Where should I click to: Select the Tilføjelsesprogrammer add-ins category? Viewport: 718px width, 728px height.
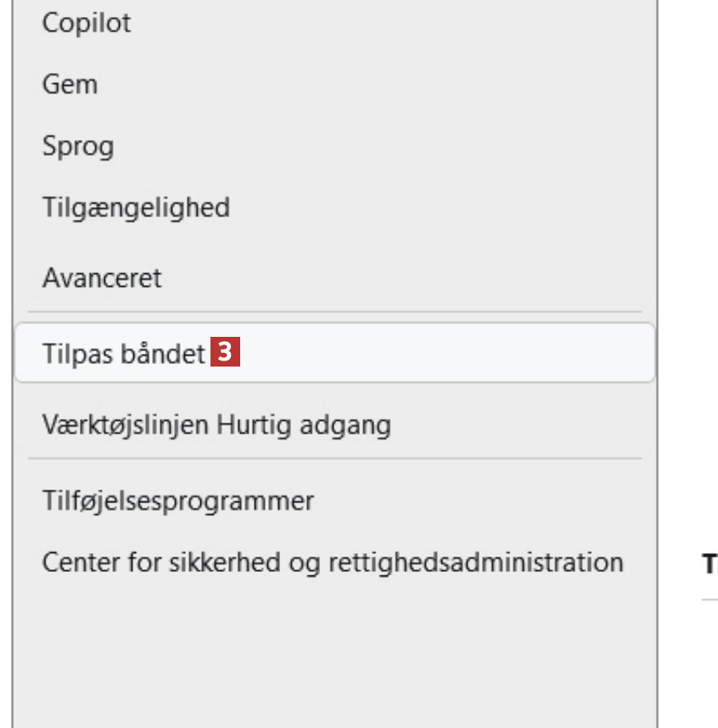(178, 501)
